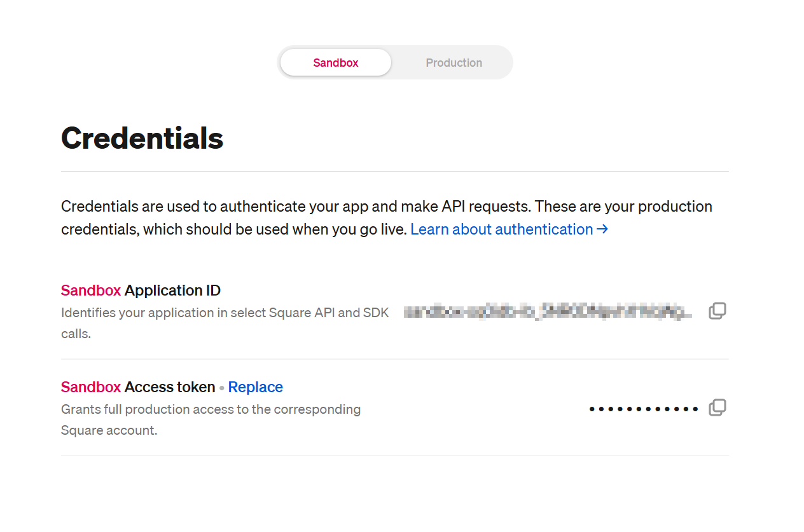This screenshot has width=804, height=532.
Task: Click the dot separator before Replace
Action: coord(222,388)
